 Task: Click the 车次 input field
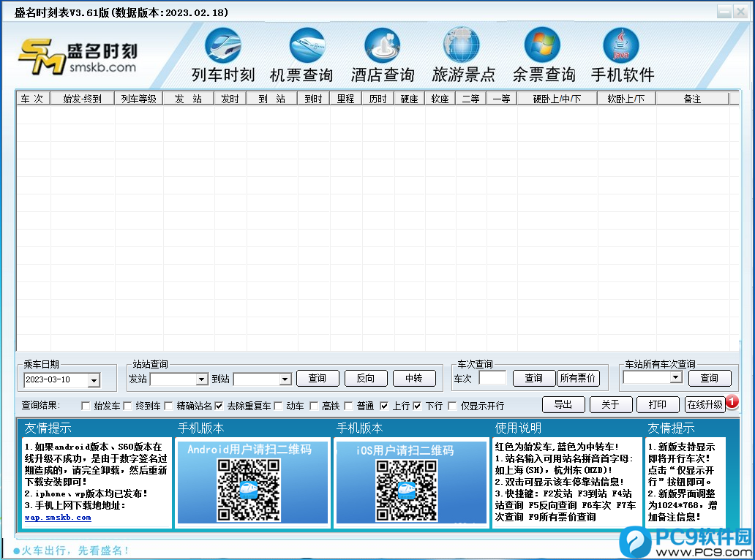tap(492, 378)
